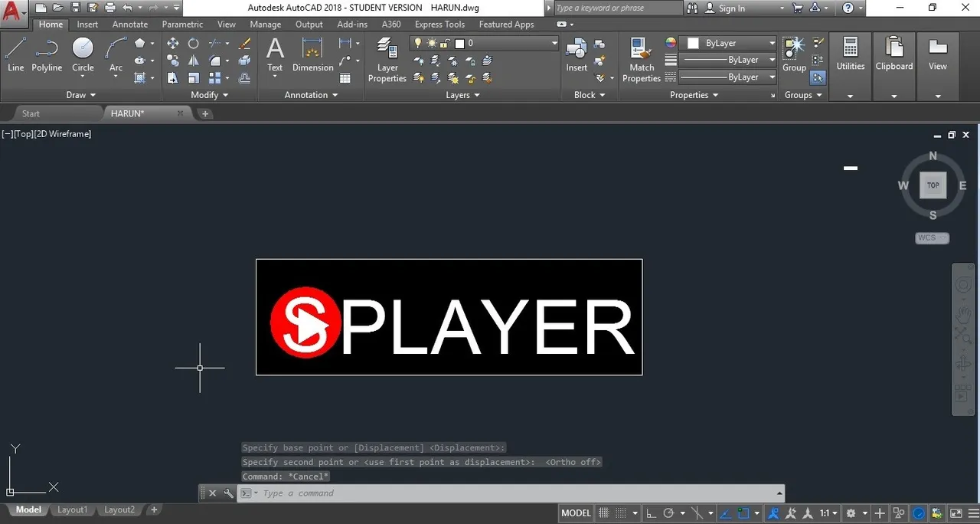Click the Insert block icon
Viewport: 980px width, 524px height.
pos(577,55)
